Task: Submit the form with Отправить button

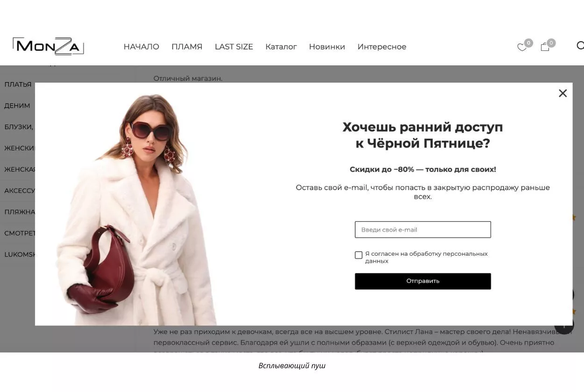Action: click(423, 281)
